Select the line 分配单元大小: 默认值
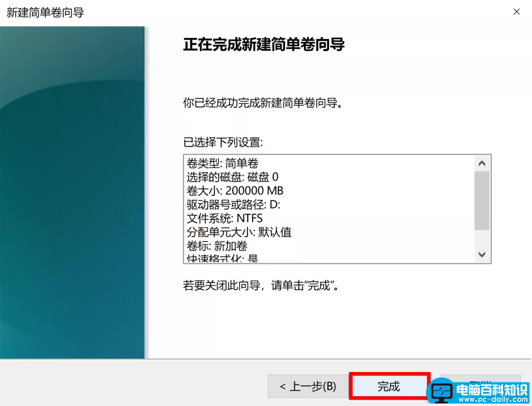532x406 pixels. [239, 232]
